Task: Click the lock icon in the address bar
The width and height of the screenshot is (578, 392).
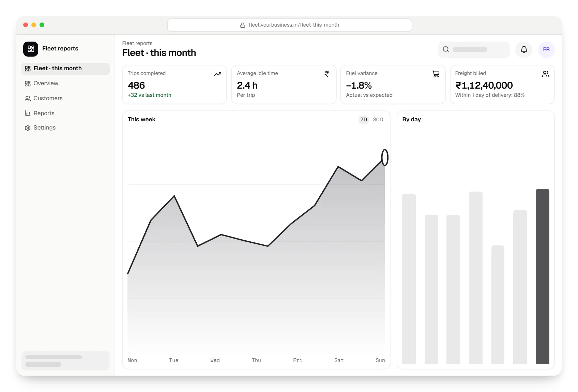Action: (243, 25)
